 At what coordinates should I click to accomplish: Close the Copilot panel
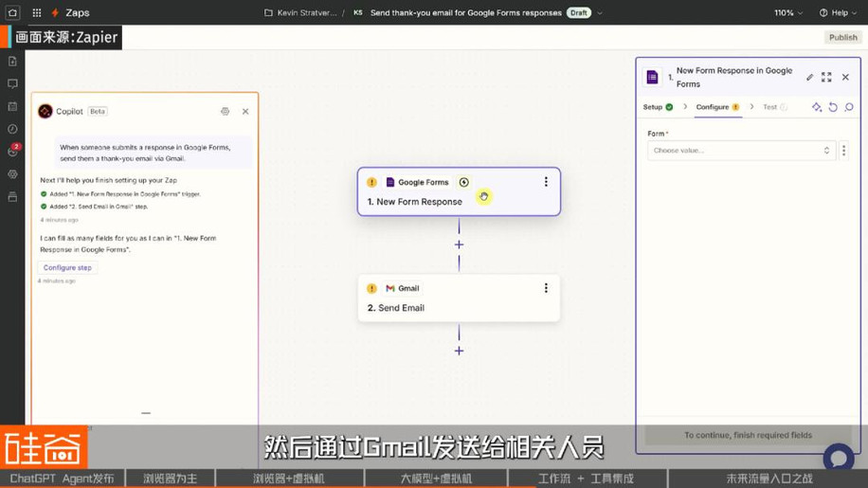(245, 112)
